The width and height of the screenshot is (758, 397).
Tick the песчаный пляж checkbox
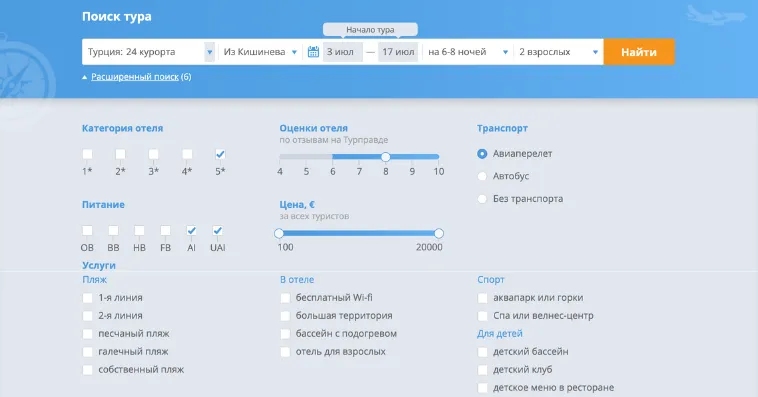(87, 334)
